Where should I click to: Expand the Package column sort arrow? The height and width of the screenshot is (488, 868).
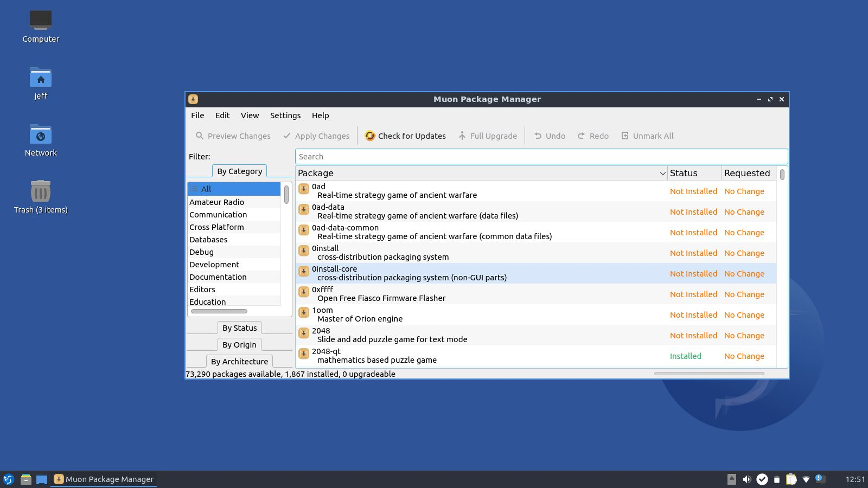[x=662, y=174]
